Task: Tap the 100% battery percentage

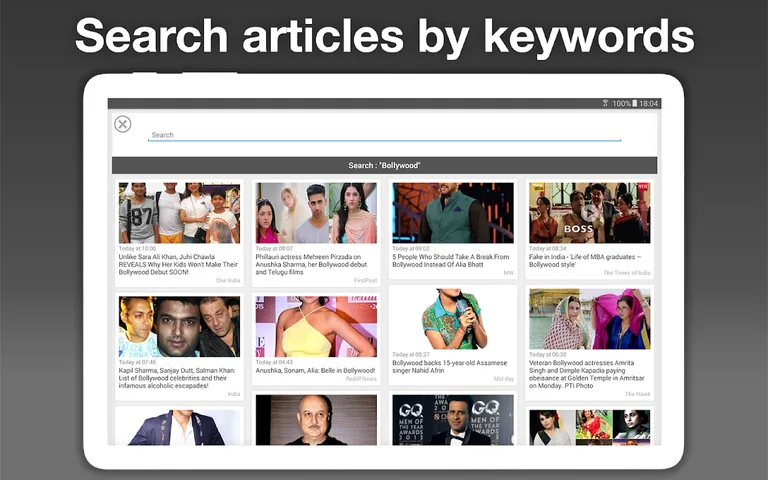Action: 621,103
